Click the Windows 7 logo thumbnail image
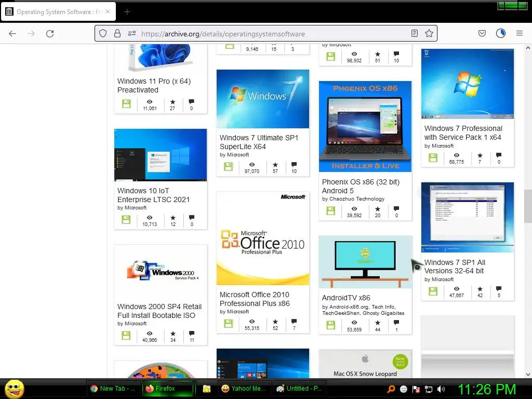532x399 pixels. [x=263, y=99]
